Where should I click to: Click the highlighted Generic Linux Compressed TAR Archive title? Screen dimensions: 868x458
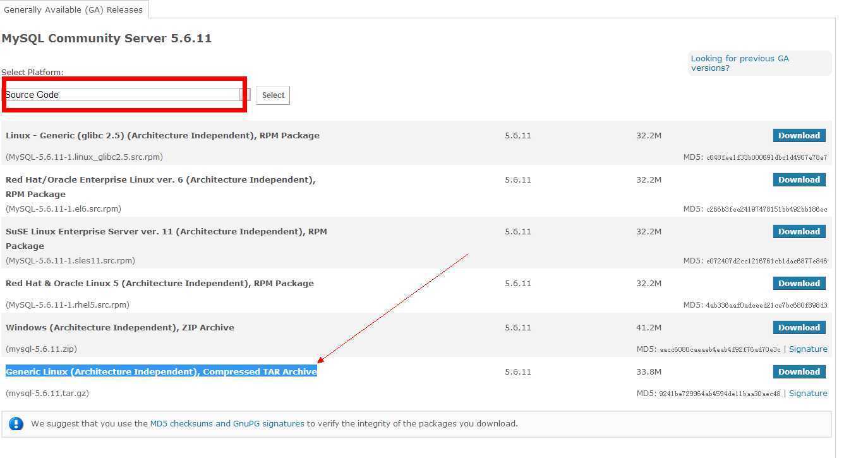[161, 371]
